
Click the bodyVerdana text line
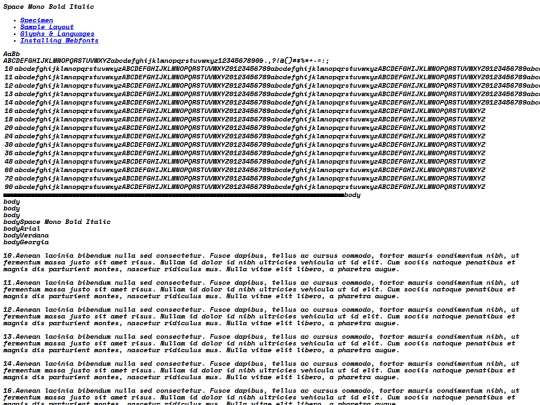[26, 236]
